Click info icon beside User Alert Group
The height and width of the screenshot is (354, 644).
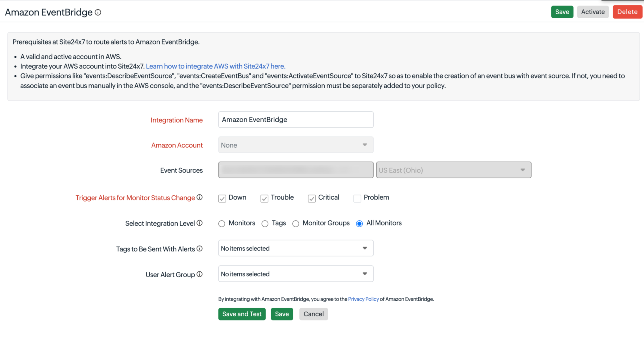click(199, 274)
